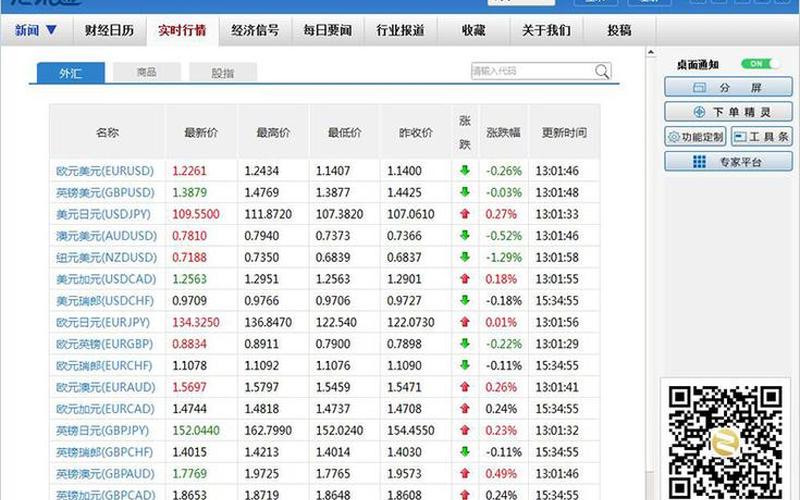Click the 更新时间 column header

(x=564, y=133)
